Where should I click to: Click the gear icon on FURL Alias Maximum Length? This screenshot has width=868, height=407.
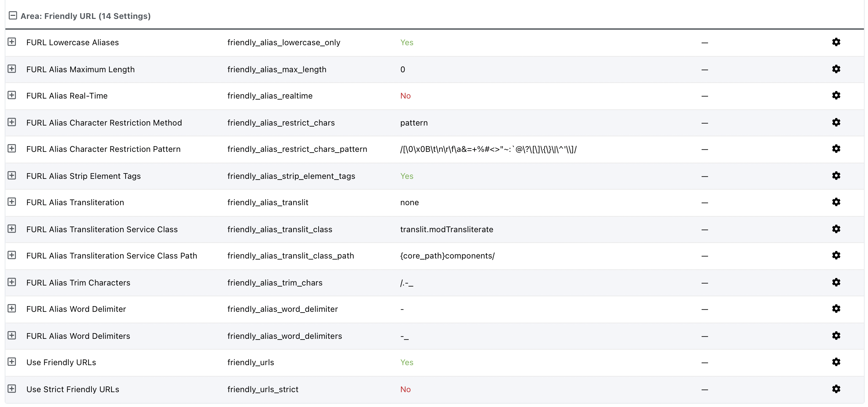[836, 69]
